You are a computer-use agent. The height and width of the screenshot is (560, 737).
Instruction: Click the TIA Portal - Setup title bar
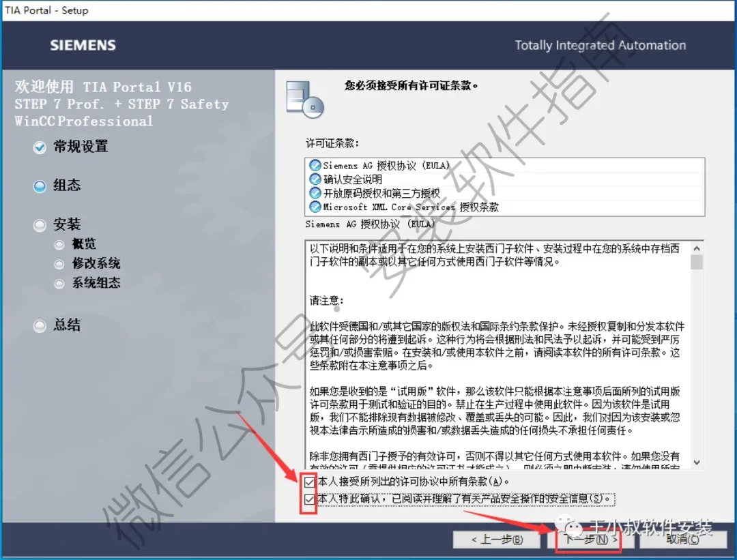[369, 10]
